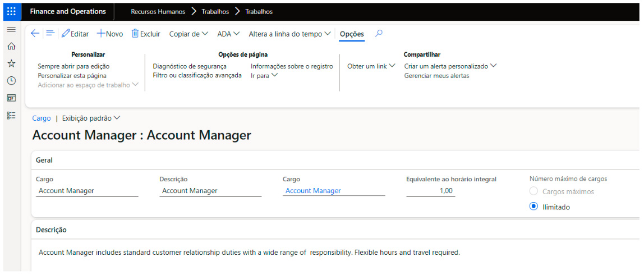The image size is (644, 275).
Task: Expand the Obter um link dropdown
Action: (x=371, y=66)
